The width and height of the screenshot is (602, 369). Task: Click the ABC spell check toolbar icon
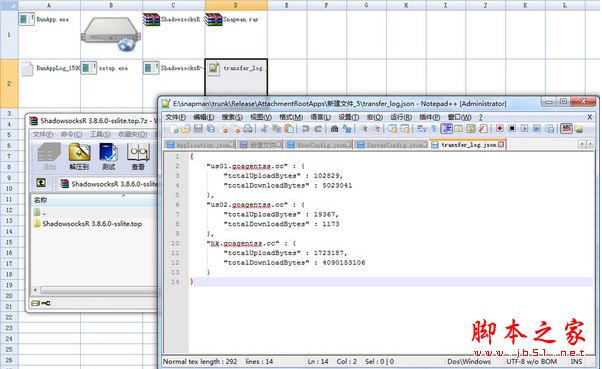click(x=566, y=128)
